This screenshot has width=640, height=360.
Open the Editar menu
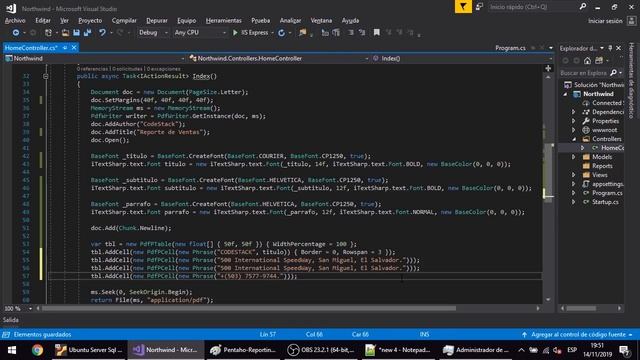tap(43, 20)
